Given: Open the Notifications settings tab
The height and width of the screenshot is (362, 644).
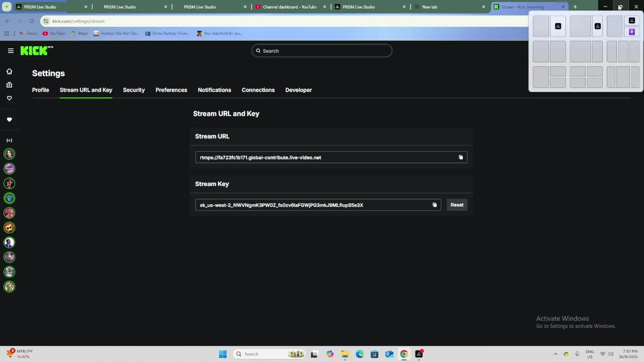Looking at the screenshot, I should point(214,90).
